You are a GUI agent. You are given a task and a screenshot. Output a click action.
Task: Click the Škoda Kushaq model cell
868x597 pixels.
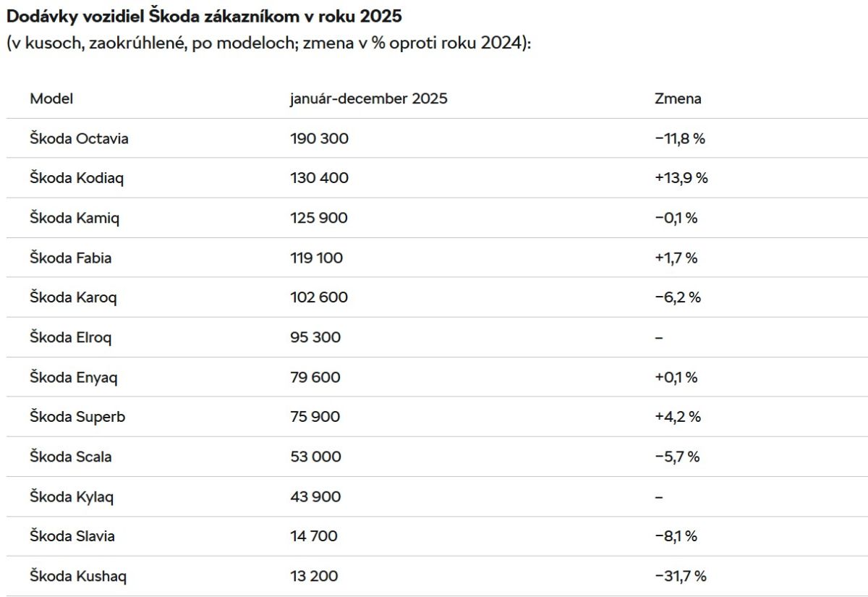point(77,576)
